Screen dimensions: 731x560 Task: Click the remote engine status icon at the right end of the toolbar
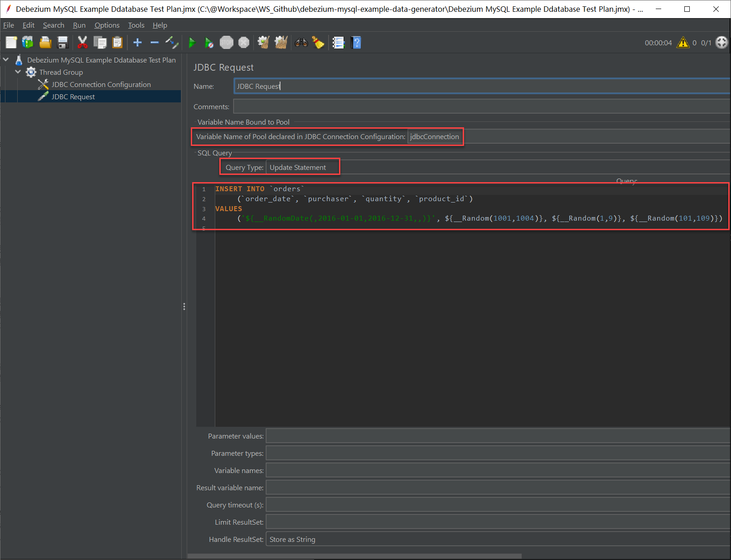click(x=721, y=43)
